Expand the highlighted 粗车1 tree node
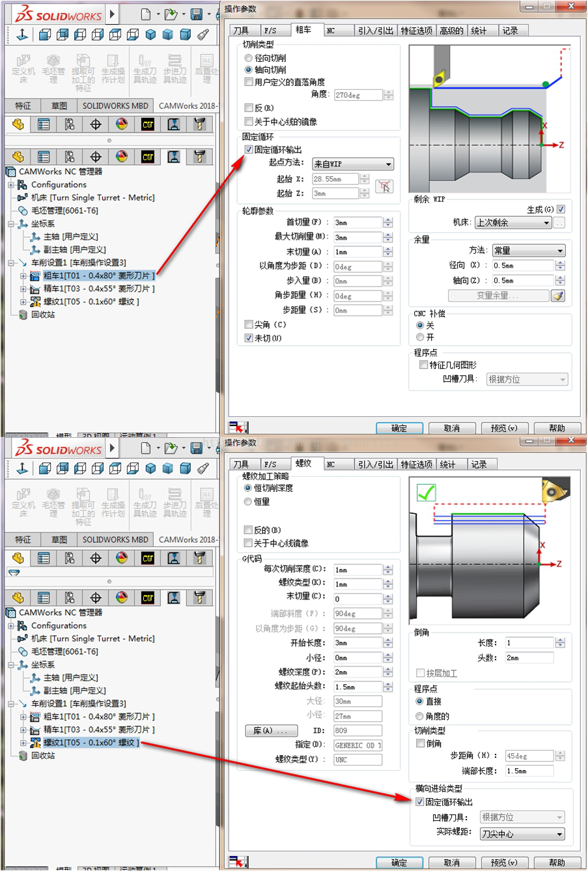 click(23, 276)
